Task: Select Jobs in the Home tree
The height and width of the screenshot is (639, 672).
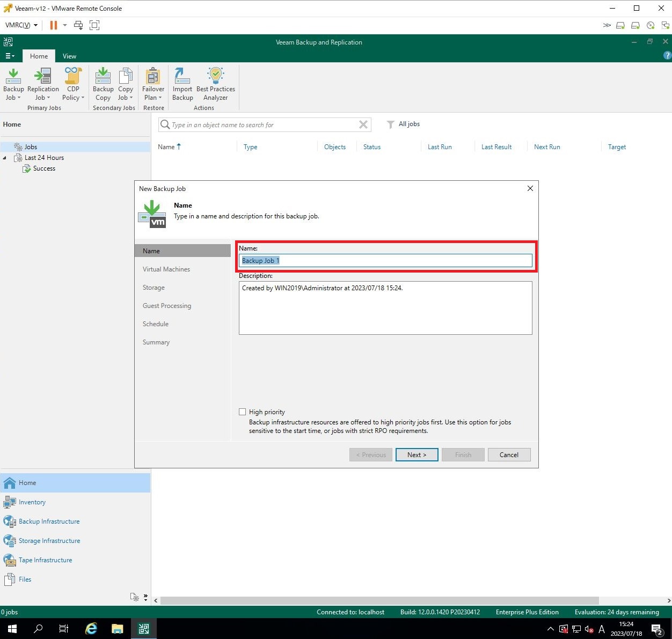Action: [31, 146]
